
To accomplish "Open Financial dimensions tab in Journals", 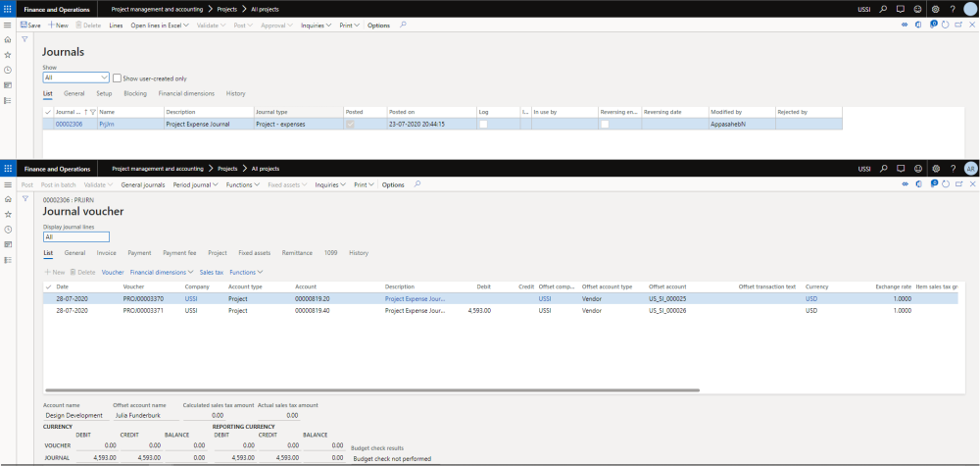I will [186, 93].
